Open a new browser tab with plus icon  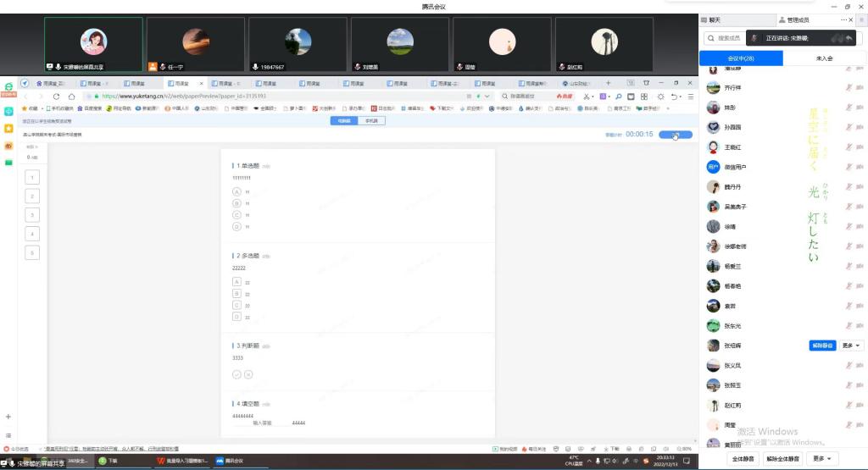pyautogui.click(x=608, y=83)
